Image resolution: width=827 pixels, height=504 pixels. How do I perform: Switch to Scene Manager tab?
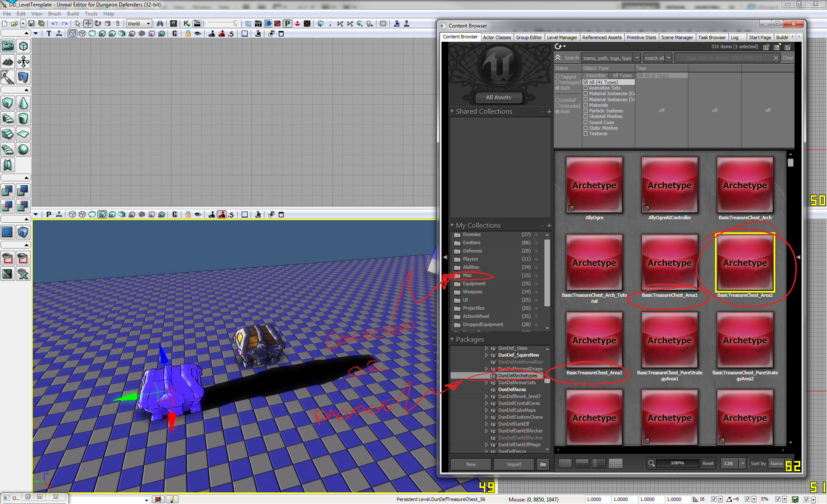tap(677, 37)
